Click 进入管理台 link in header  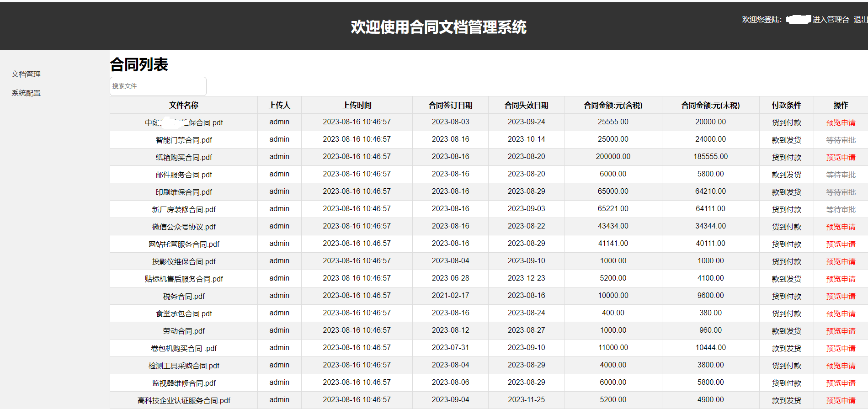click(831, 20)
